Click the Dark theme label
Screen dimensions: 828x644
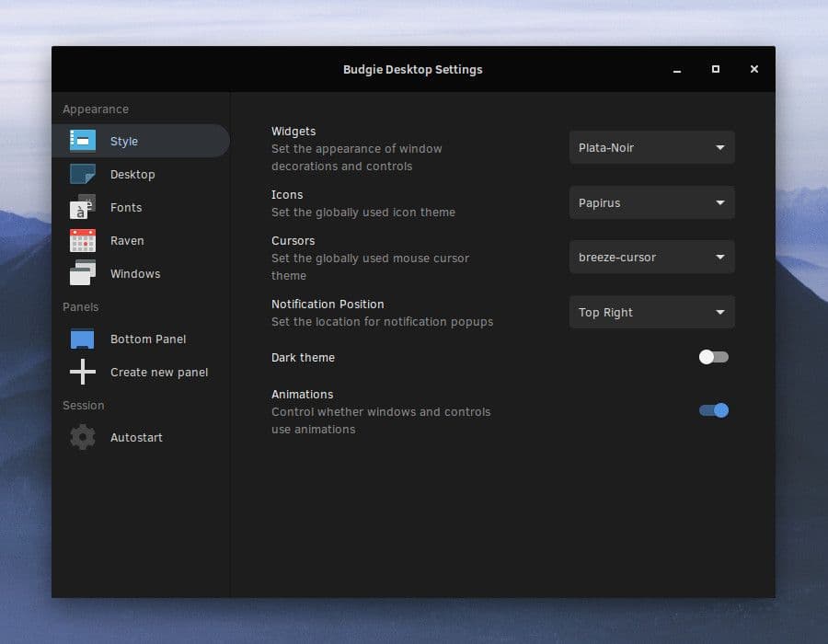[x=303, y=357]
